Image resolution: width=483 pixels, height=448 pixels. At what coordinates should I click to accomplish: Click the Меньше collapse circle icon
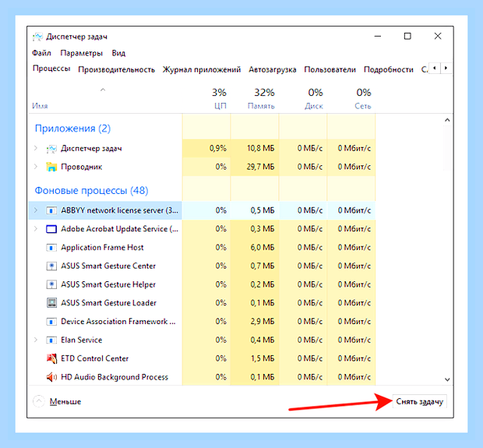tap(39, 401)
